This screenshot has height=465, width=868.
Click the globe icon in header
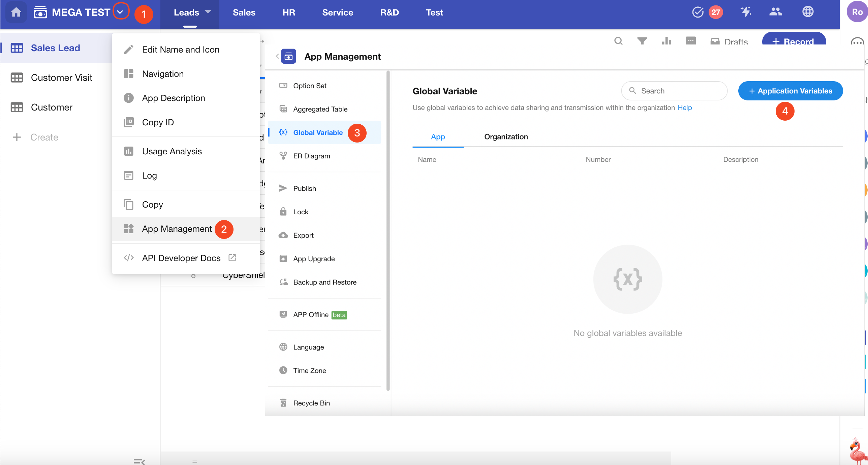click(x=808, y=12)
